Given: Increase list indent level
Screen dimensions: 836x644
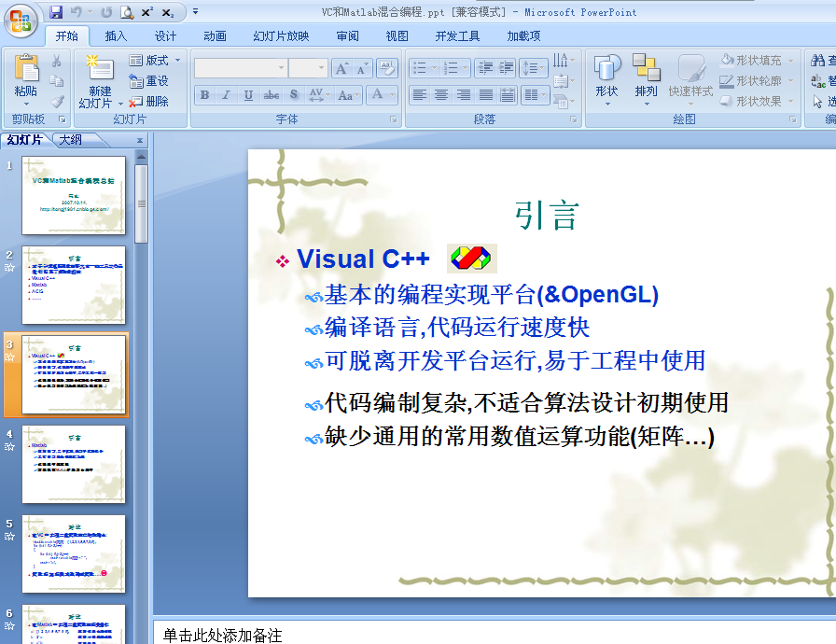Looking at the screenshot, I should (x=506, y=68).
